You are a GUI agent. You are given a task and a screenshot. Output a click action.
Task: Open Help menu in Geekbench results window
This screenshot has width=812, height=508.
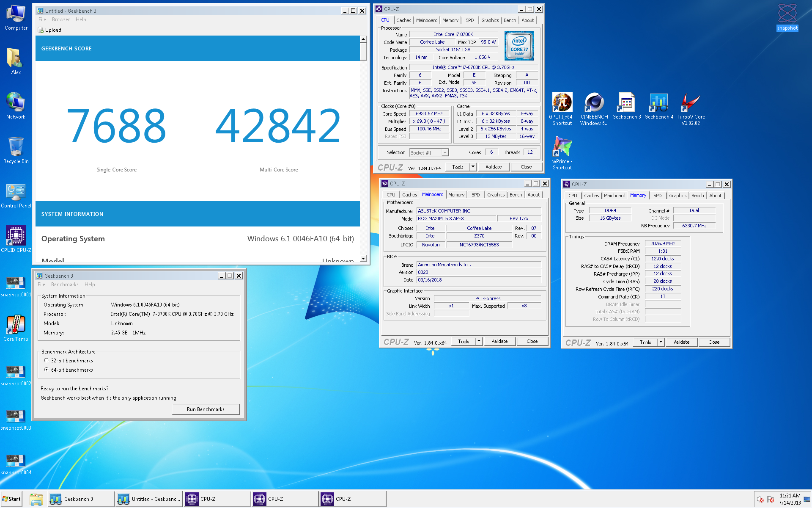coord(81,19)
